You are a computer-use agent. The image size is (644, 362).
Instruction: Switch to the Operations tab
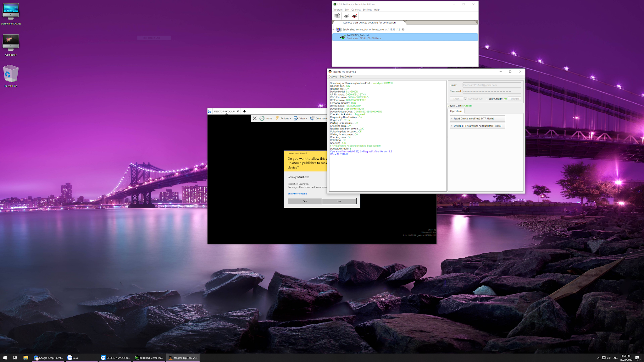[x=456, y=111]
